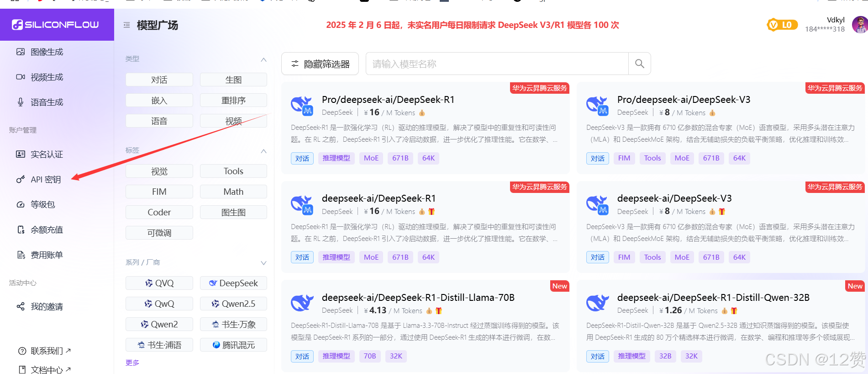Toggle the Coder tag filter

coord(159,212)
